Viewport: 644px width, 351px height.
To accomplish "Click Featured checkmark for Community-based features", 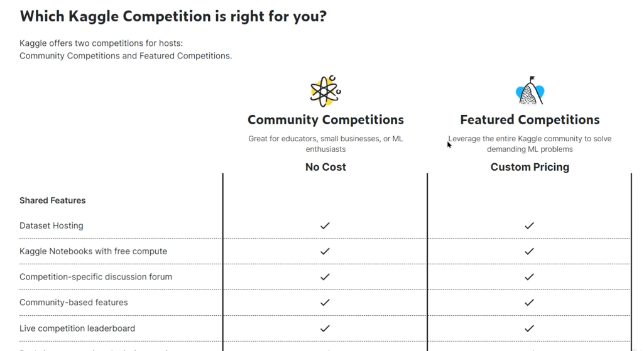I will click(529, 303).
